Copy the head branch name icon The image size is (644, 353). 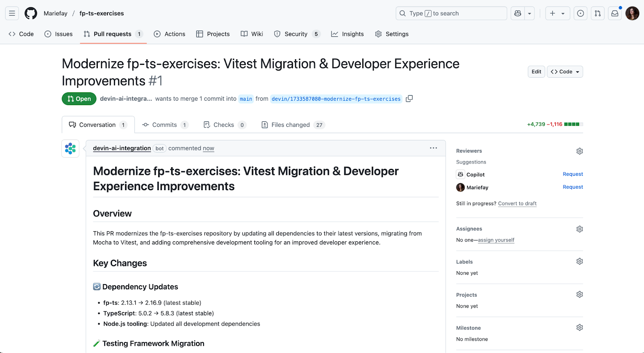tap(409, 99)
